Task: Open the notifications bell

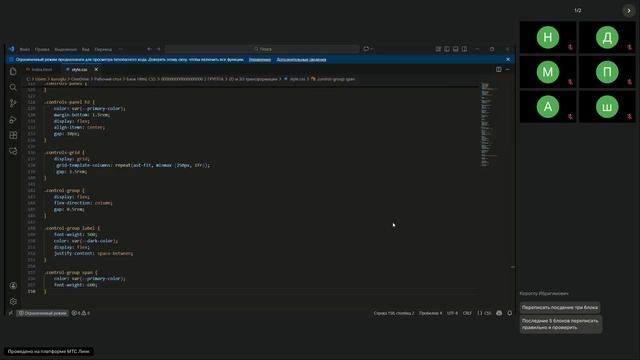Action: coord(509,313)
